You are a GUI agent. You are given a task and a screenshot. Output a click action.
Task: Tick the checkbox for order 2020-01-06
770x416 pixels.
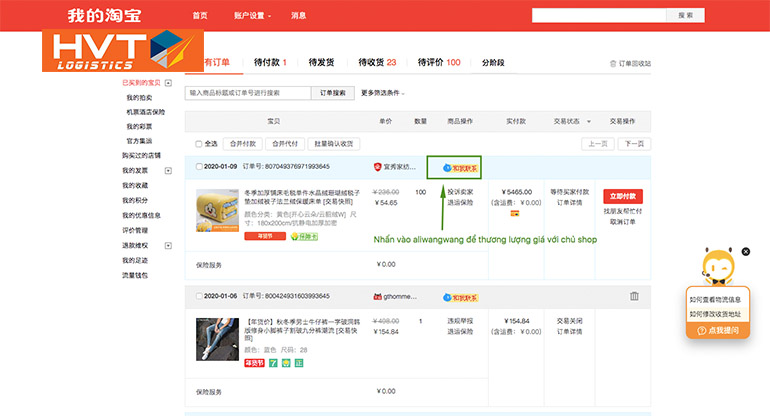(x=199, y=296)
